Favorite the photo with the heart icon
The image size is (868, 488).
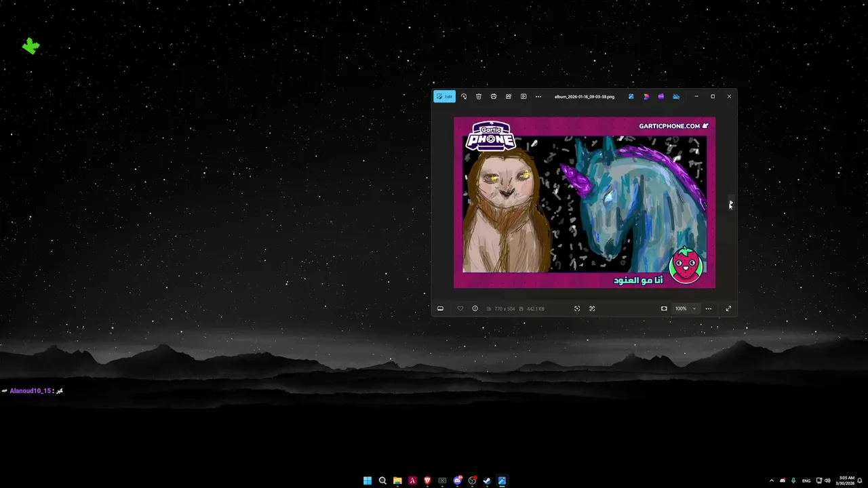coord(460,308)
